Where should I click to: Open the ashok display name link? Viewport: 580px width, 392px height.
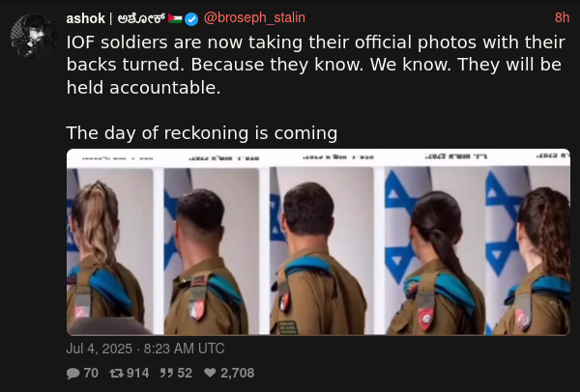point(85,18)
